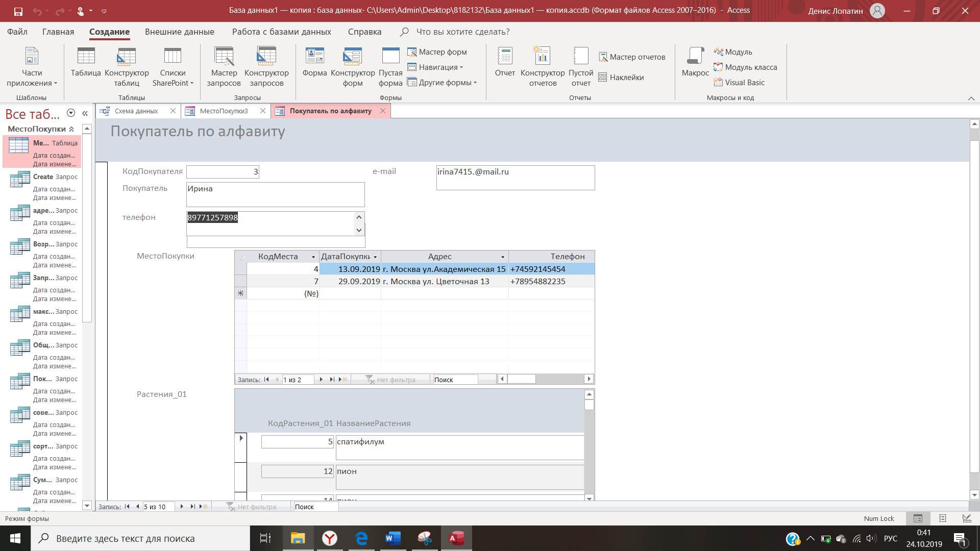Switch to Design view in status bar
The image size is (980, 551).
point(967,518)
